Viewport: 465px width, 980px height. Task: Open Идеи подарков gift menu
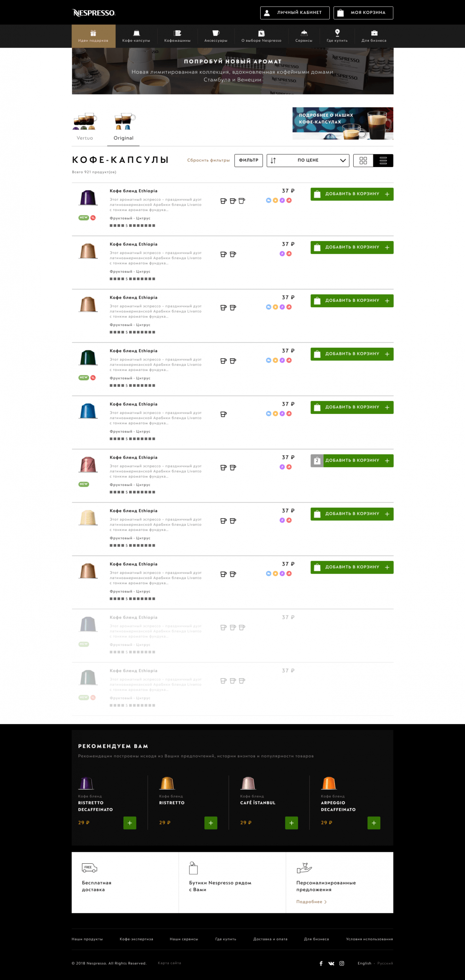pyautogui.click(x=93, y=36)
